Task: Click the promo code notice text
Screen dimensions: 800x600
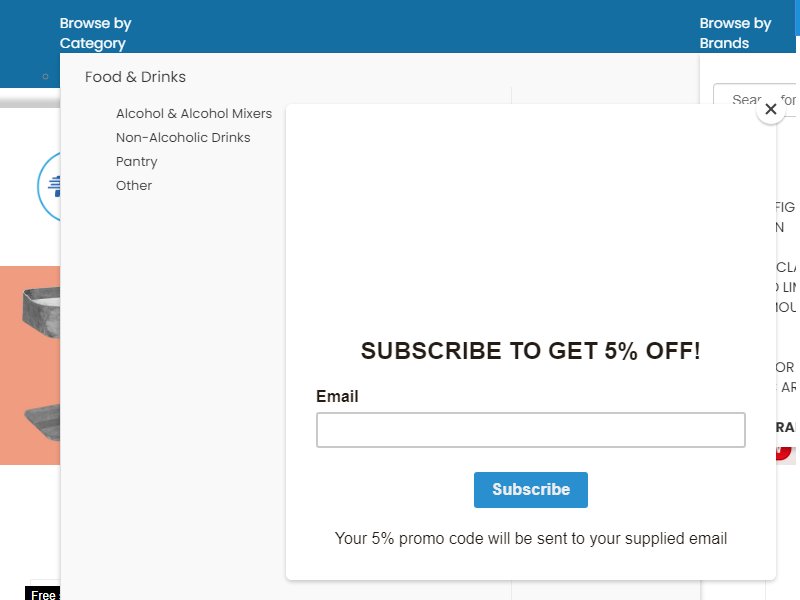Action: click(x=531, y=538)
